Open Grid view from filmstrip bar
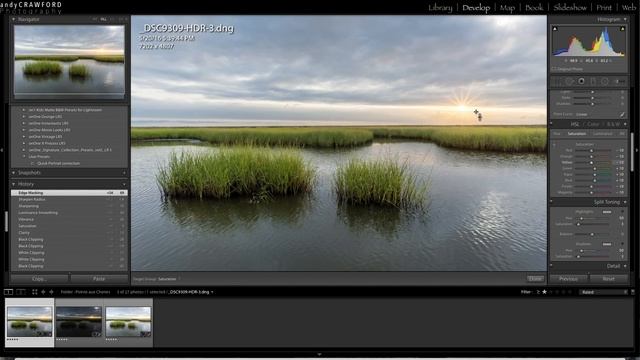This screenshot has width=640, height=360. click(35, 292)
